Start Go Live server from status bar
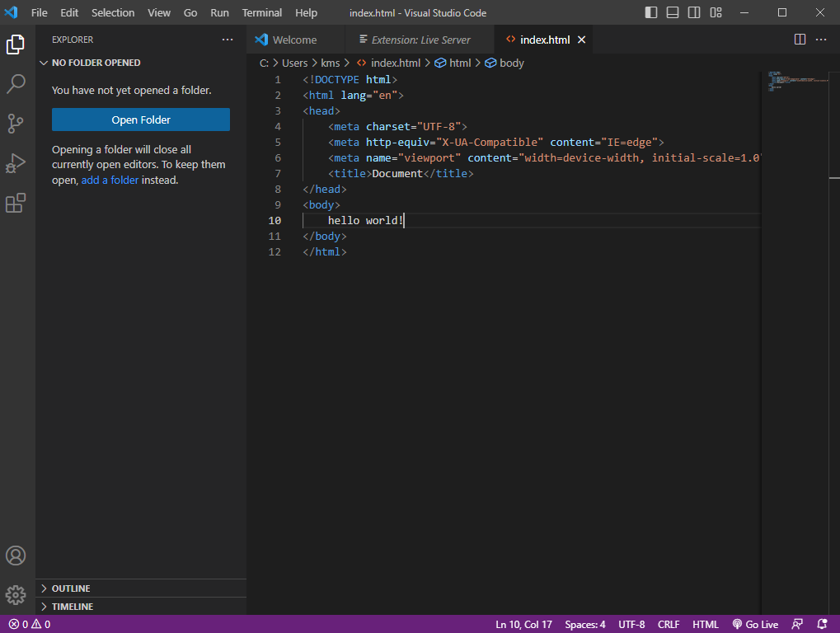 755,624
